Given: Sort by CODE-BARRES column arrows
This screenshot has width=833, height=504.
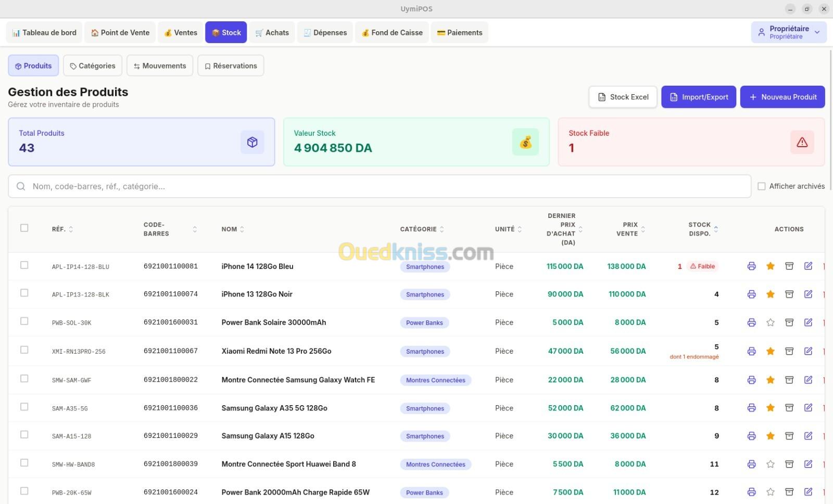Looking at the screenshot, I should point(195,229).
